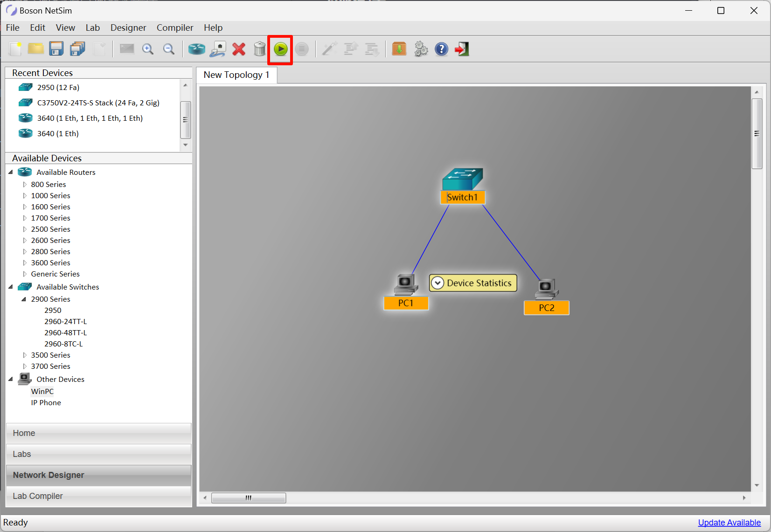The image size is (771, 532).
Task: Select the PC1 computer icon on canvas
Action: [x=406, y=284]
